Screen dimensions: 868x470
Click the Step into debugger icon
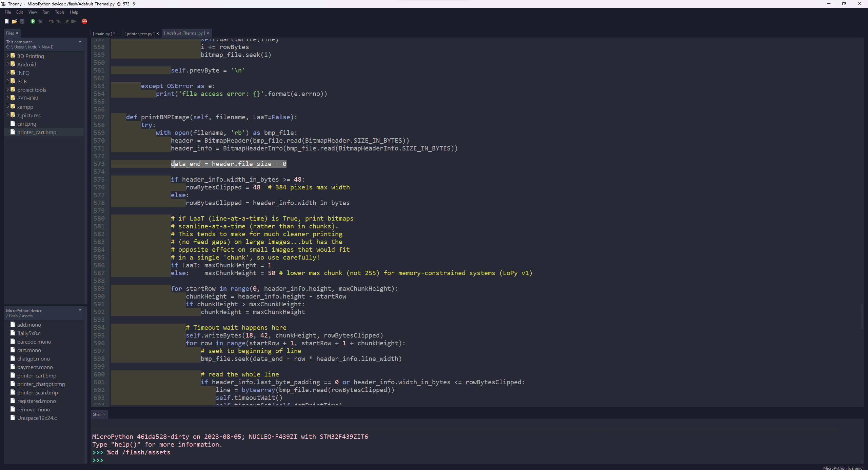pos(58,21)
